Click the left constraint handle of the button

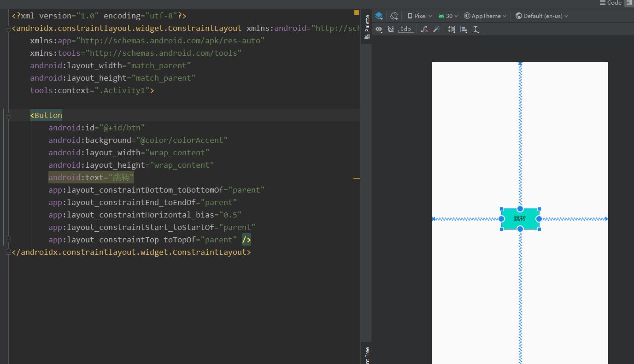[x=502, y=219]
